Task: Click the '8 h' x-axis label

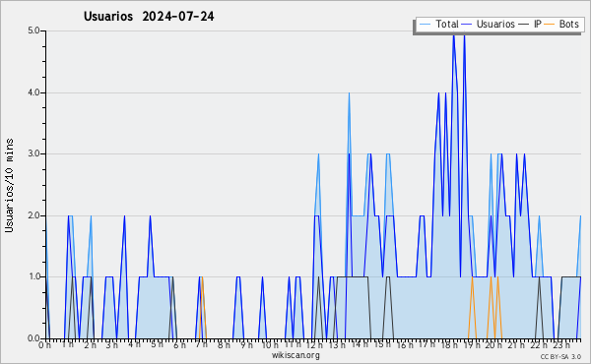Action: point(224,345)
